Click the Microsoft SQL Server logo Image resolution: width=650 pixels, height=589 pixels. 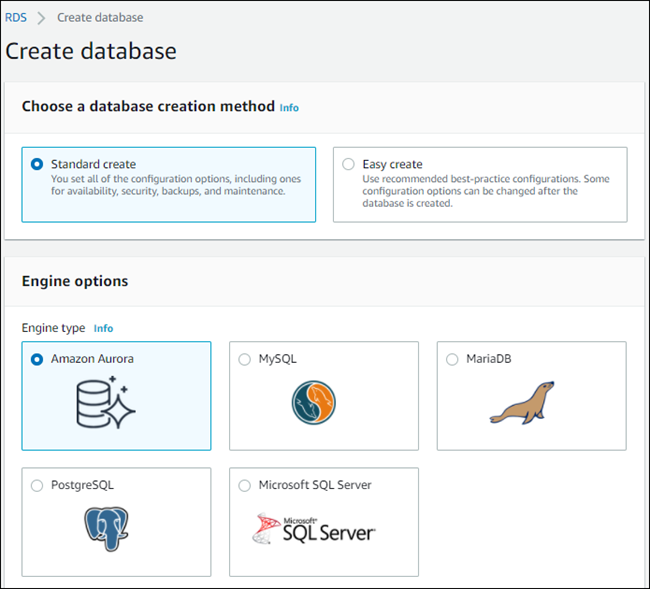(313, 528)
